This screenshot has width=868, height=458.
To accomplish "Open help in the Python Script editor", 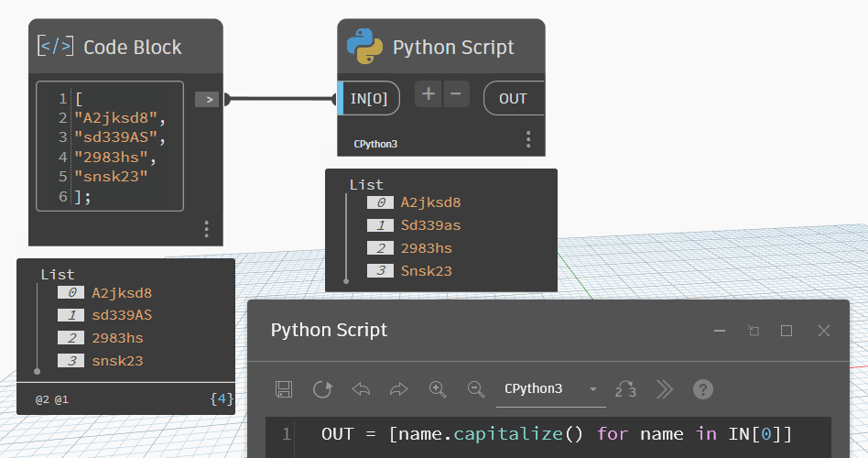I will pyautogui.click(x=702, y=389).
